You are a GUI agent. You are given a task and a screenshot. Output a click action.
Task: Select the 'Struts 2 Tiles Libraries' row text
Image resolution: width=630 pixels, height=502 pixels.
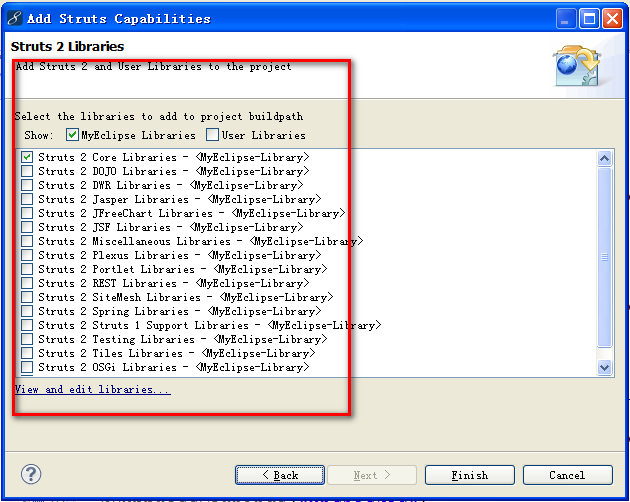coord(176,353)
